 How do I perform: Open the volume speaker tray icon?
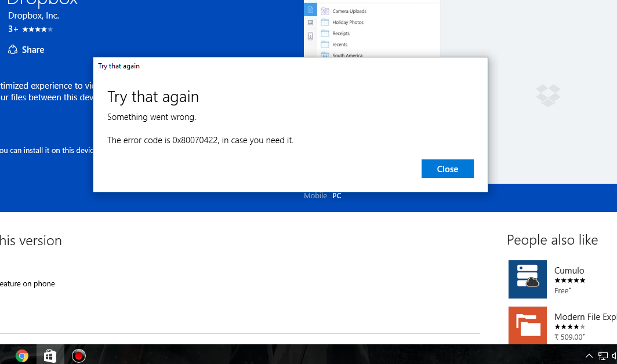[x=614, y=356]
